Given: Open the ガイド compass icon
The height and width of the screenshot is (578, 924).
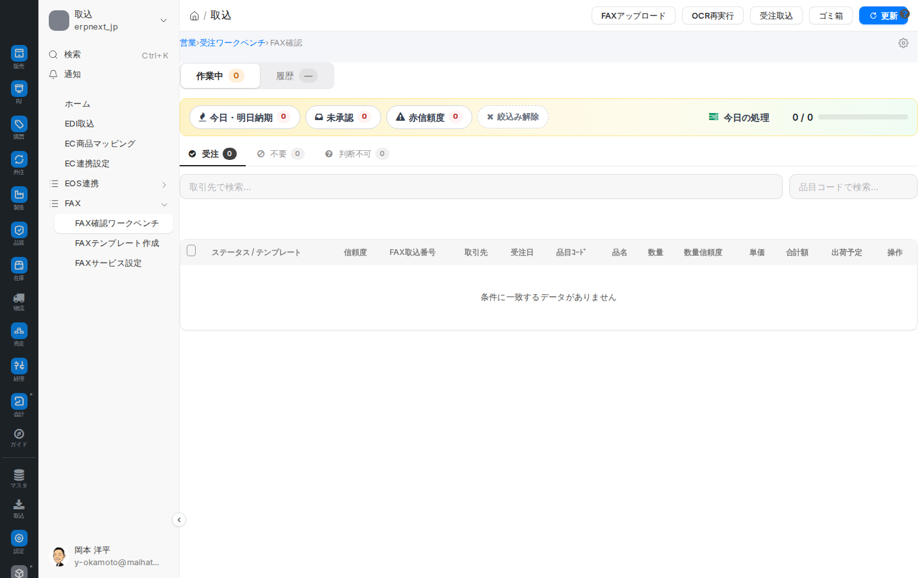Looking at the screenshot, I should [19, 434].
